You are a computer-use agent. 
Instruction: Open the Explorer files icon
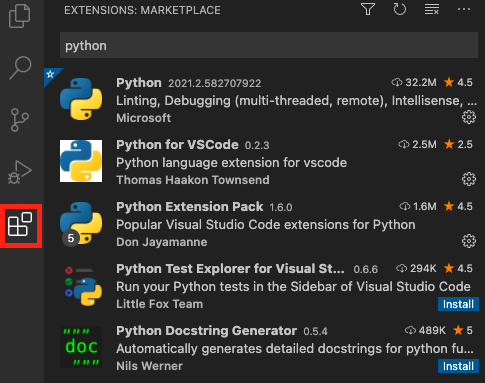click(x=19, y=16)
